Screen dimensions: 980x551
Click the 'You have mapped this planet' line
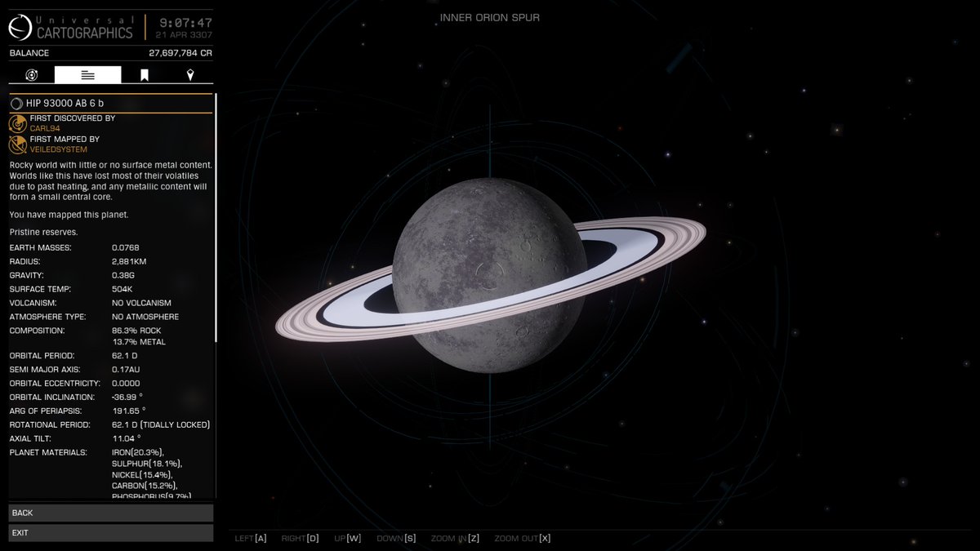[x=69, y=215]
